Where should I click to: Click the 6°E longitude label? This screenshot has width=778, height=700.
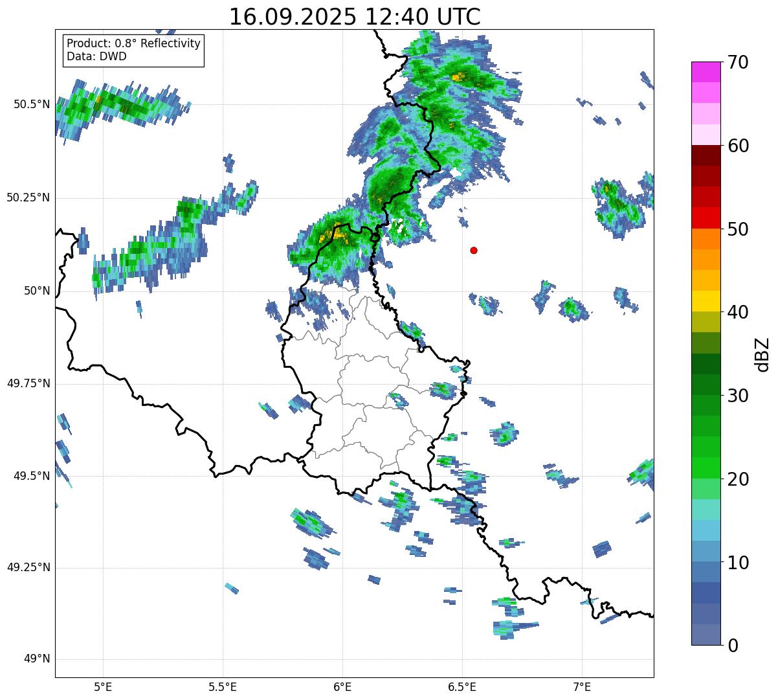(x=342, y=687)
